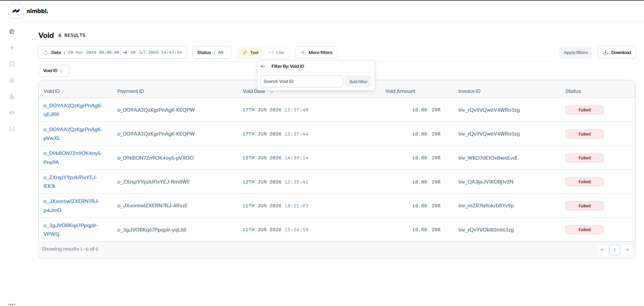Click invoice inv_WKO7dE1OxBw6EvdI
The height and width of the screenshot is (306, 644).
click(x=488, y=158)
